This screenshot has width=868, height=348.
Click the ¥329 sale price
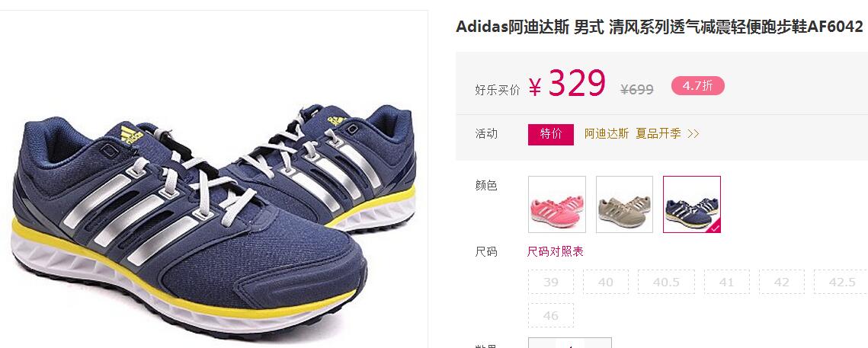coord(567,84)
